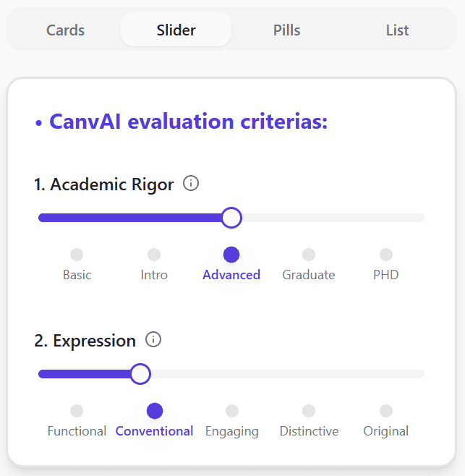Open the Pills tab
This screenshot has width=465, height=476.
pos(287,30)
